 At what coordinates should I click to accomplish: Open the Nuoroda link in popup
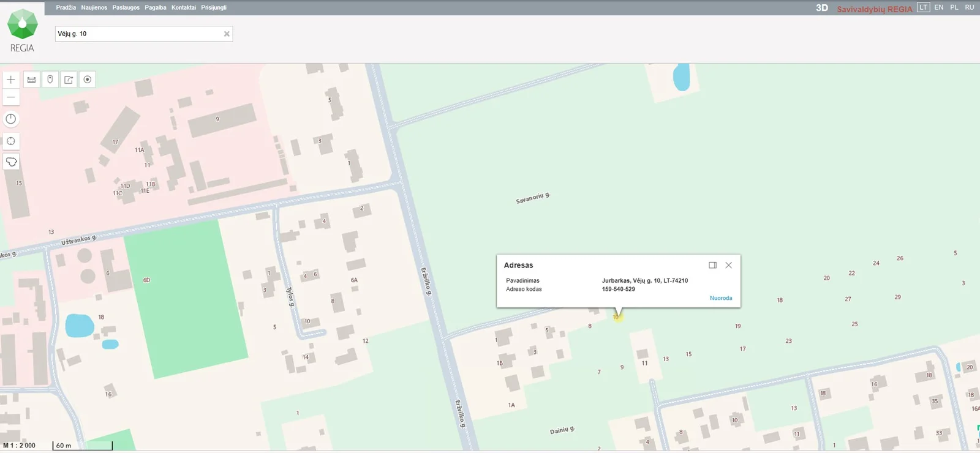click(x=721, y=298)
